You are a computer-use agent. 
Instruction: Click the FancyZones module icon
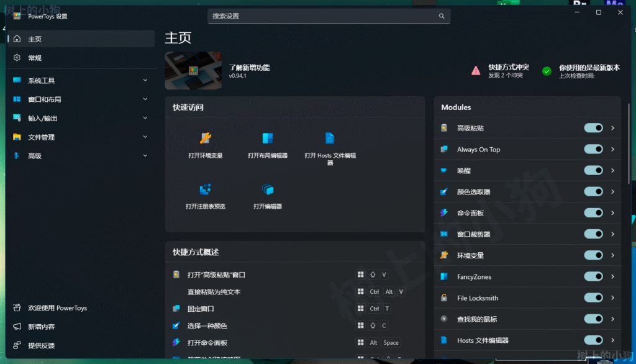[444, 276]
